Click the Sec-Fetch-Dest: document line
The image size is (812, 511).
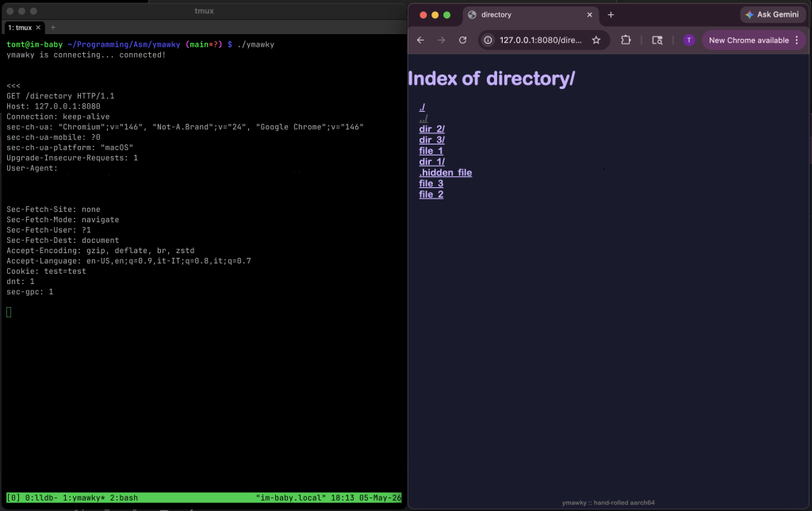(x=63, y=240)
